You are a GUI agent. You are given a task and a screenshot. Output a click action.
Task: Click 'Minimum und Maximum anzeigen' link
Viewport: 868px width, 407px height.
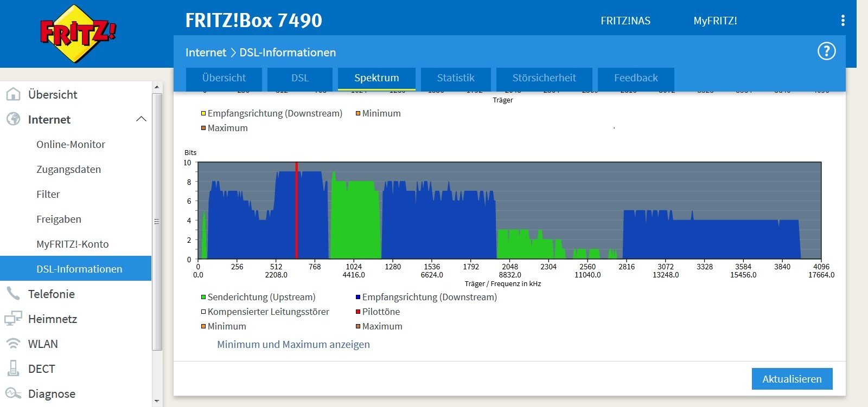(293, 345)
